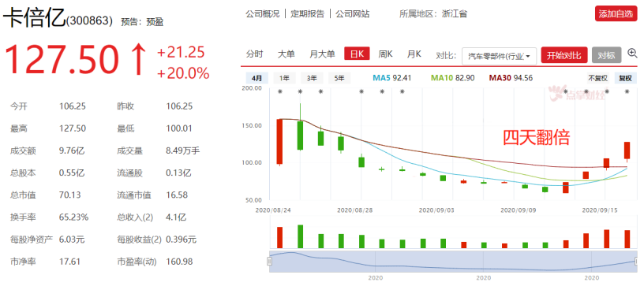Click the 今开 value 106.25
The image size is (644, 286).
point(73,106)
